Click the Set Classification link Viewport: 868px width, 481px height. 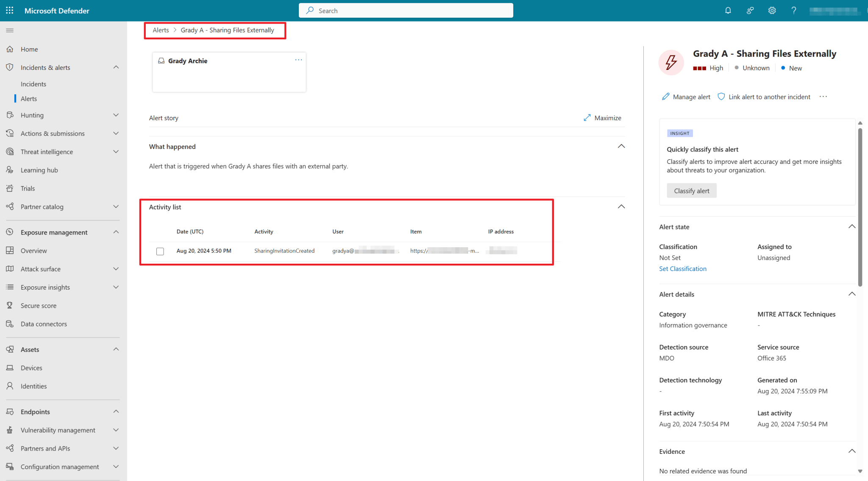(682, 268)
